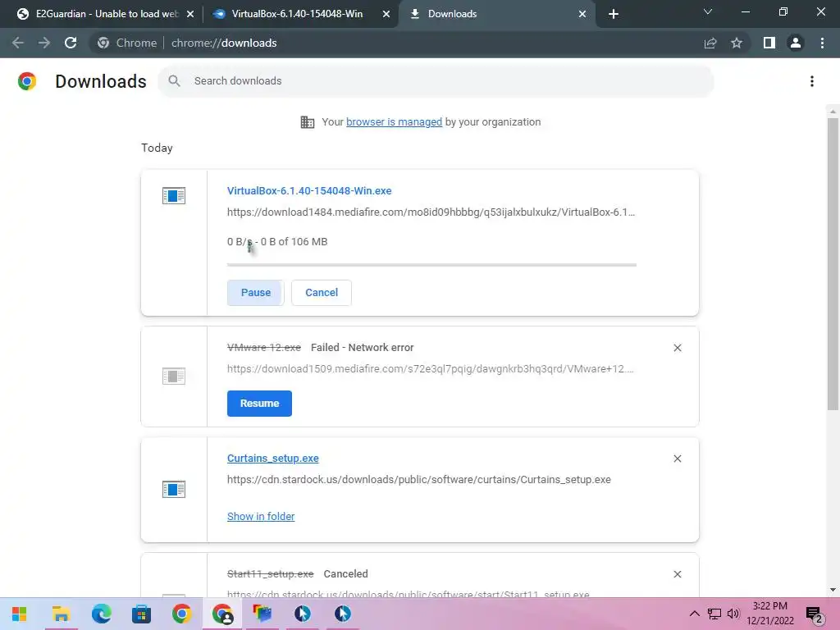840x630 pixels.
Task: Click the search magnifier icon
Action: coord(174,81)
